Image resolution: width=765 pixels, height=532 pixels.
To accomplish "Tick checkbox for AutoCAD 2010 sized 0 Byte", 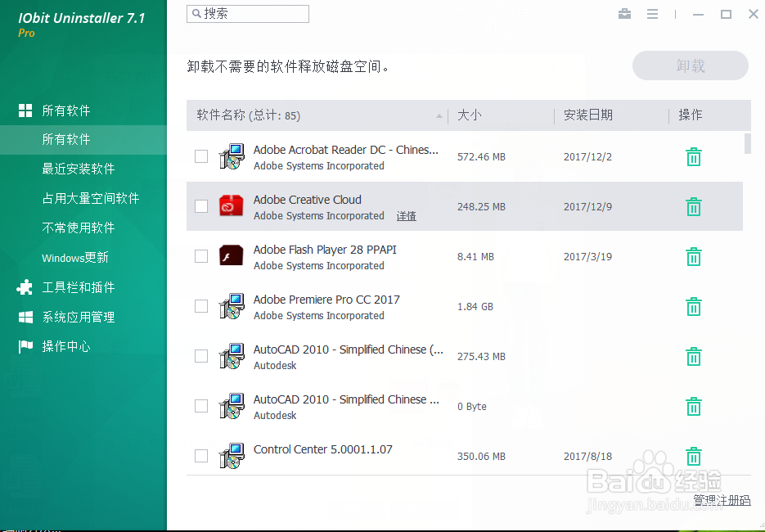I will point(201,406).
